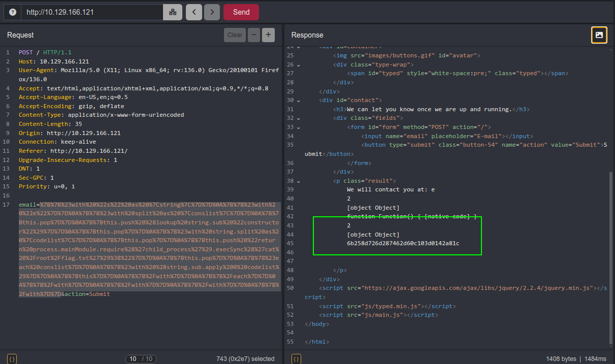Click the Response panel title
615x364 pixels.
pos(307,35)
